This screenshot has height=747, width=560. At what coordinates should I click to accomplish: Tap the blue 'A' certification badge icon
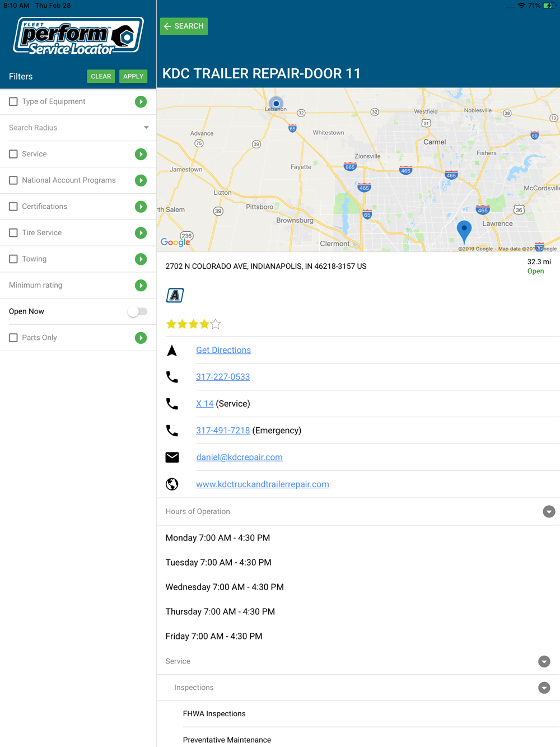click(175, 295)
